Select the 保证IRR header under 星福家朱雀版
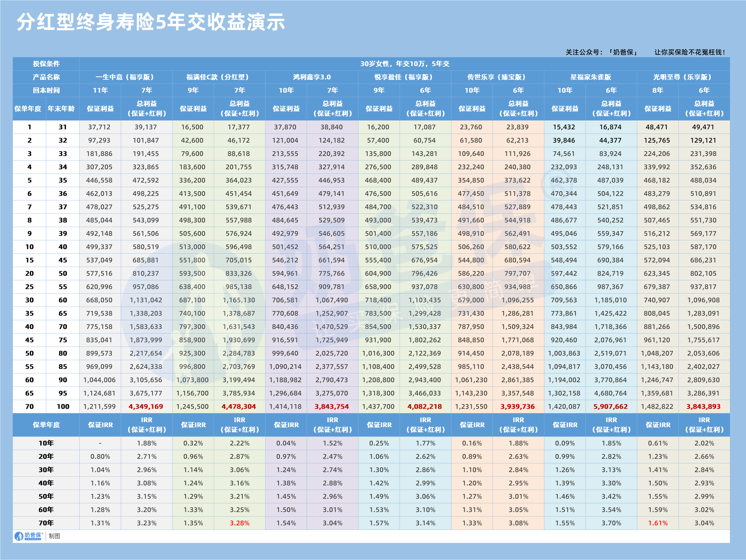This screenshot has height=560, width=746. (565, 425)
